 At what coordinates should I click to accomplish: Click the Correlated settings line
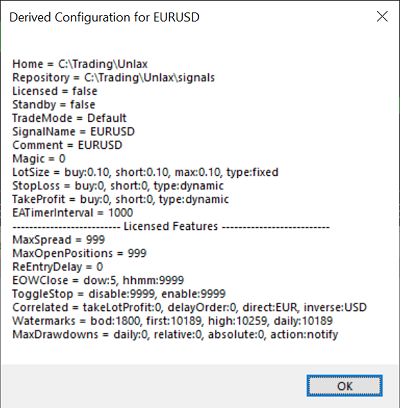190,307
